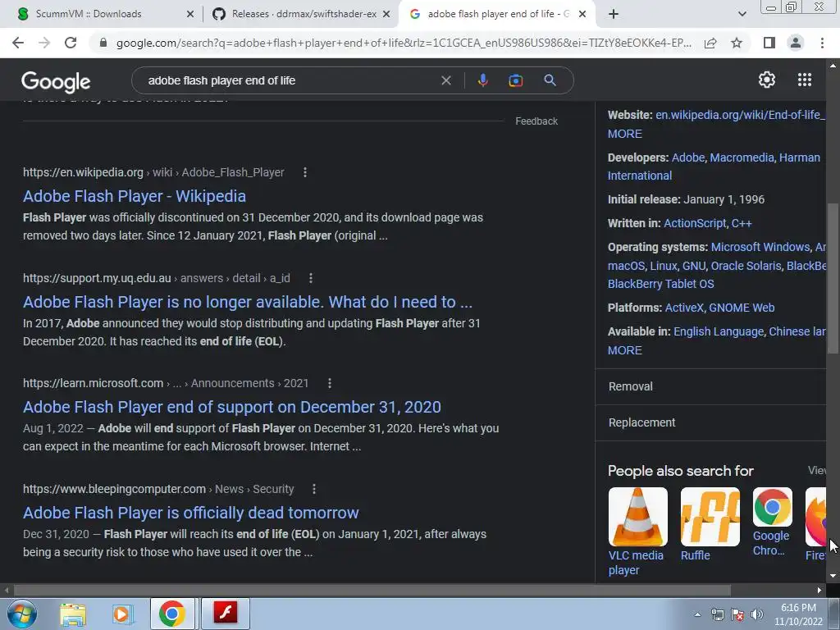
Task: Open the Flash Player taskbar icon
Action: (226, 614)
